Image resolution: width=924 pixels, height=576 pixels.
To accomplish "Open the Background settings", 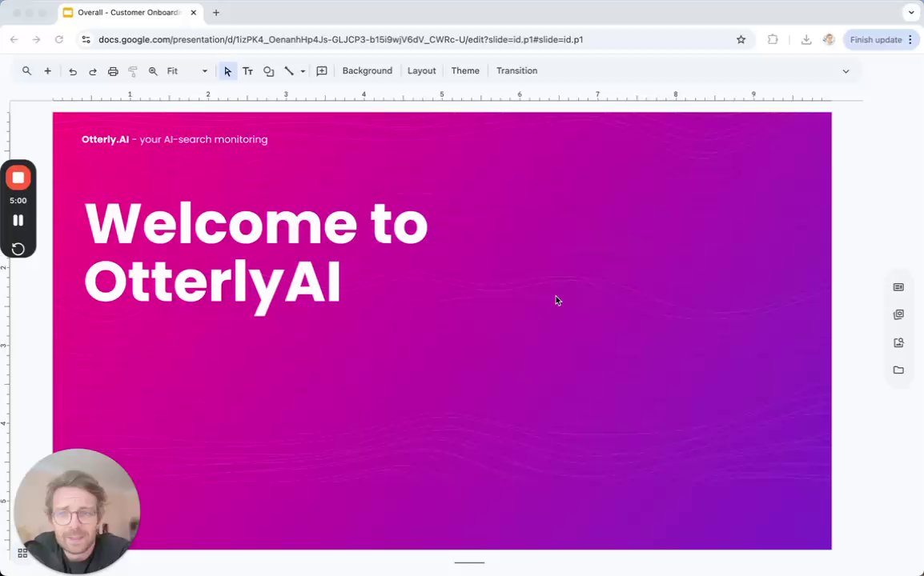I will (368, 70).
